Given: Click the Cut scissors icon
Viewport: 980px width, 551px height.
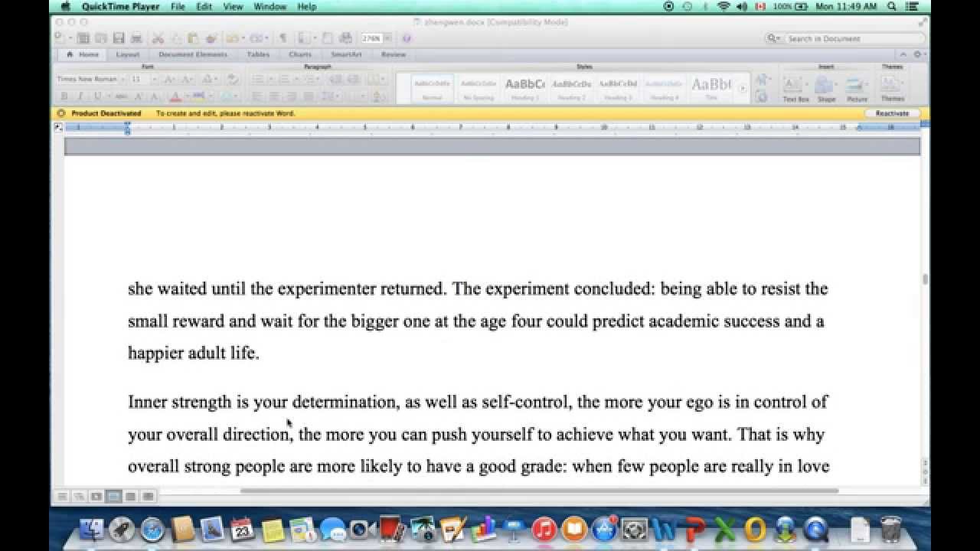Looking at the screenshot, I should (x=158, y=38).
